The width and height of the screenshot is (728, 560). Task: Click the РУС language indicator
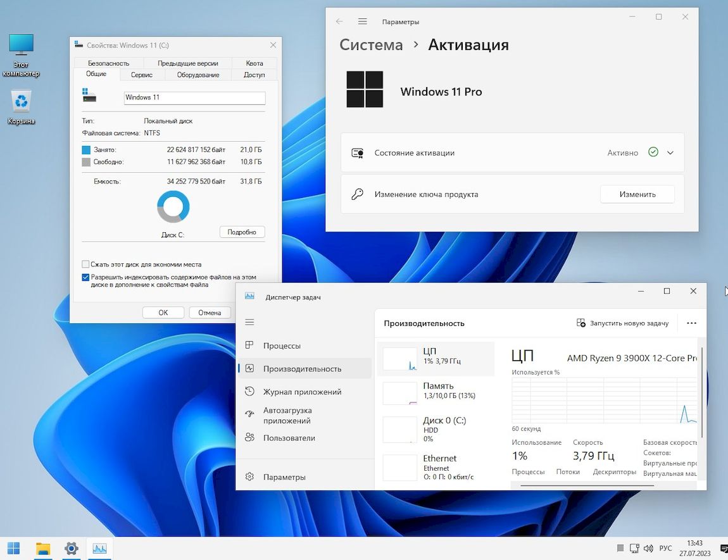click(665, 549)
